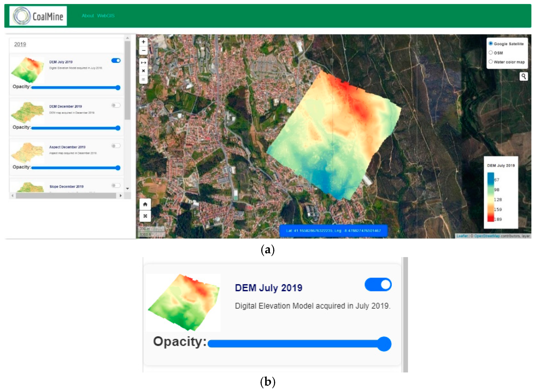
Task: Expand the 2019 layer group heading
Action: click(20, 44)
